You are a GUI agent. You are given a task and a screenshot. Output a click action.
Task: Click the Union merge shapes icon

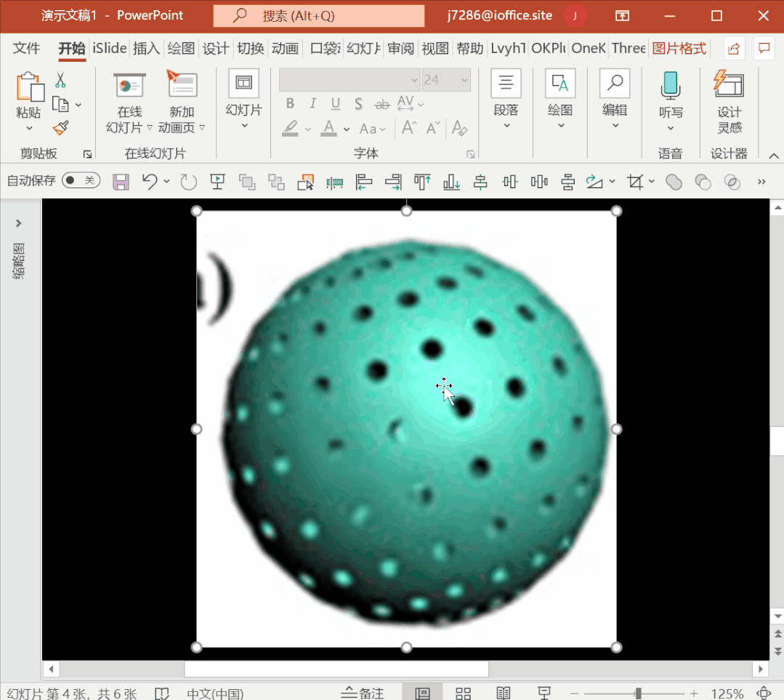coord(674,182)
